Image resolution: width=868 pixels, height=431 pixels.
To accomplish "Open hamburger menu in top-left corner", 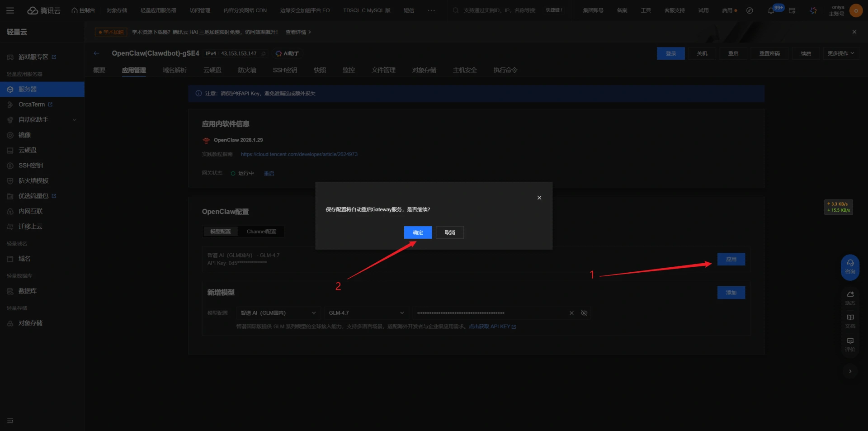I will point(10,10).
